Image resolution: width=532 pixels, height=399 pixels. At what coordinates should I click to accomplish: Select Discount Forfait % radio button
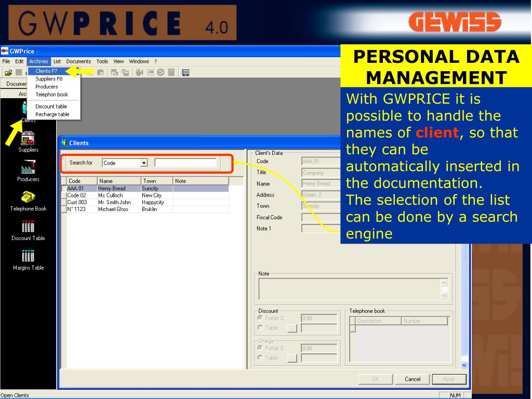coord(260,318)
